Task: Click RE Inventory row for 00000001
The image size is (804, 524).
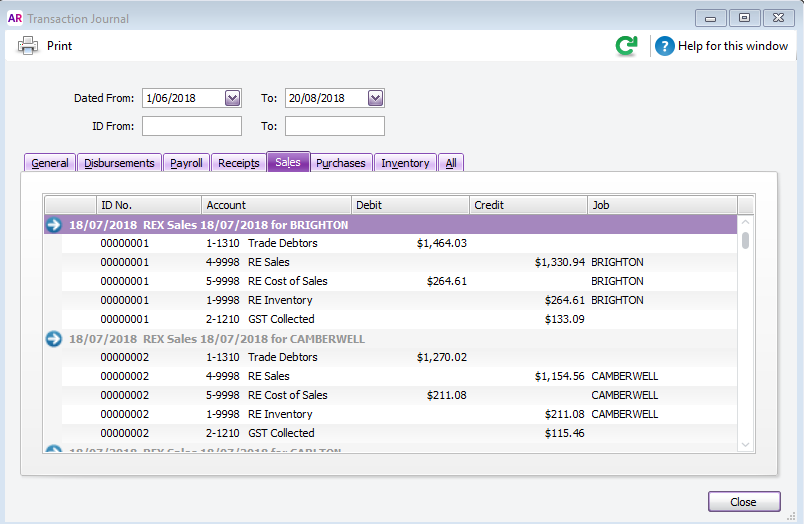Action: coord(399,300)
